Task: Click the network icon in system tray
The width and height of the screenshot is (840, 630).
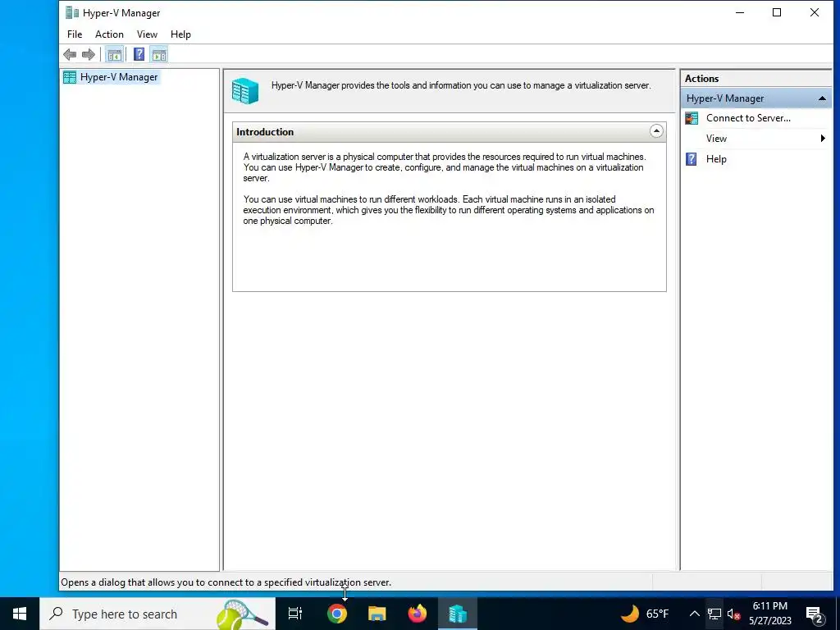Action: coord(714,614)
